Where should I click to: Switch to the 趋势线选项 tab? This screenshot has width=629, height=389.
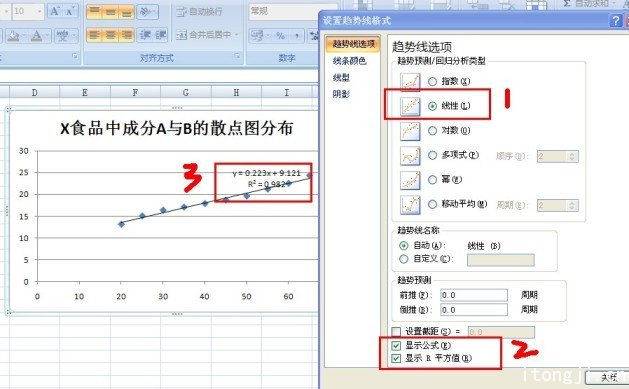[x=353, y=44]
